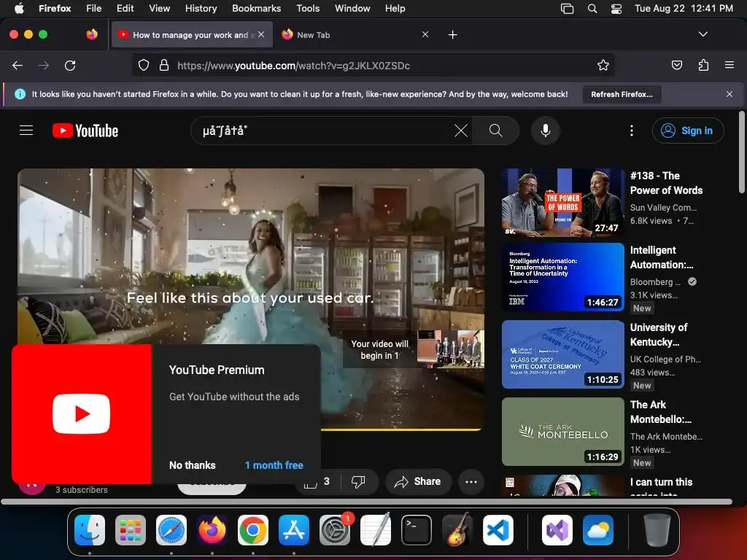The image size is (747, 560).
Task: Reload the page in Firefox
Action: click(70, 65)
